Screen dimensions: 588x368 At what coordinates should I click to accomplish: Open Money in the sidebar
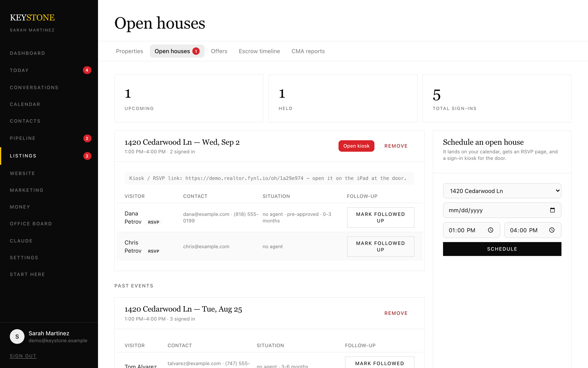(49, 207)
